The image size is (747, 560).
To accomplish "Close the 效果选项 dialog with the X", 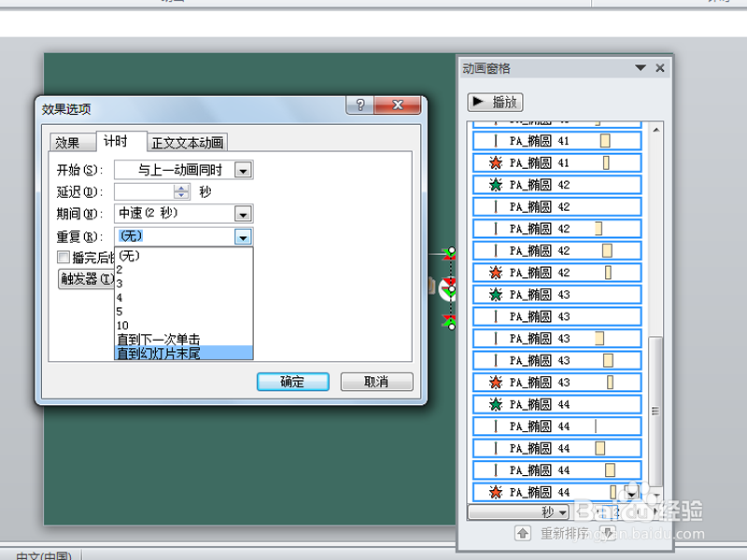I will (x=398, y=105).
